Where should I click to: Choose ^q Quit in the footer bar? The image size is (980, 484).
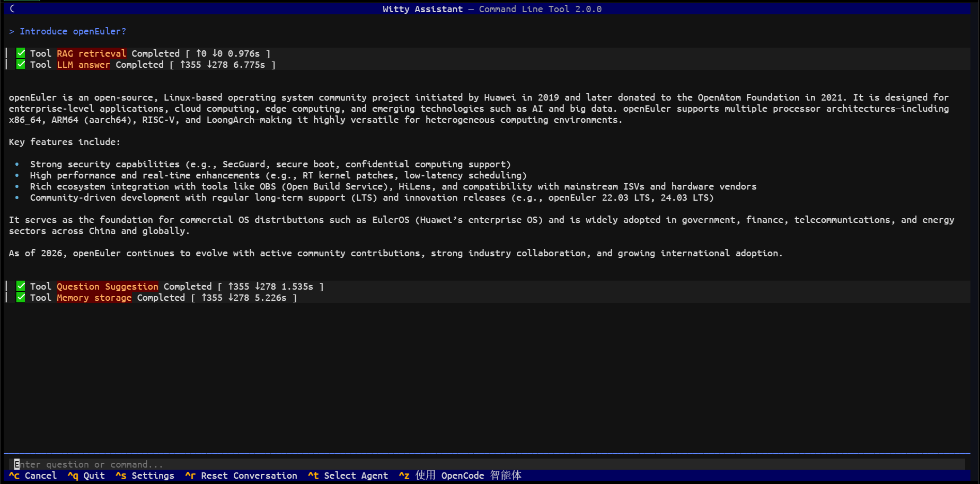(x=86, y=476)
